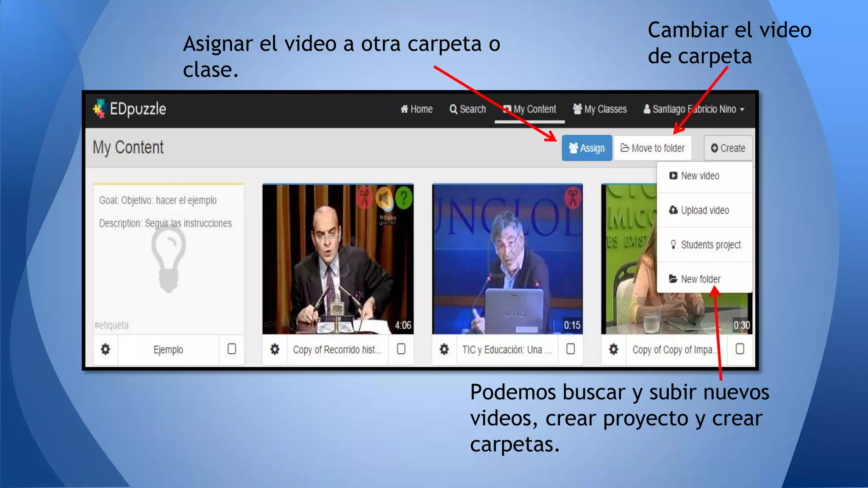Click the Description: Seguir las instrucciones text

tap(165, 223)
